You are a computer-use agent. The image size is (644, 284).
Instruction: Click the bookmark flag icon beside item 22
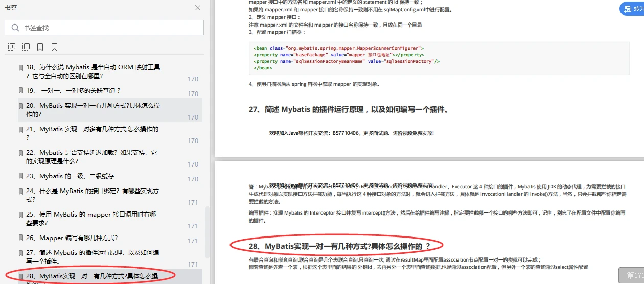tap(21, 153)
